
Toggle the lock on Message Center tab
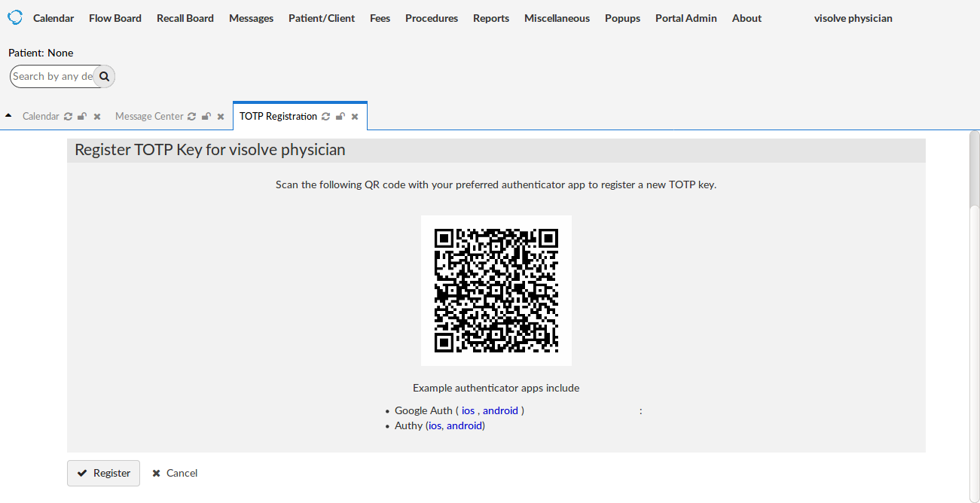click(206, 117)
